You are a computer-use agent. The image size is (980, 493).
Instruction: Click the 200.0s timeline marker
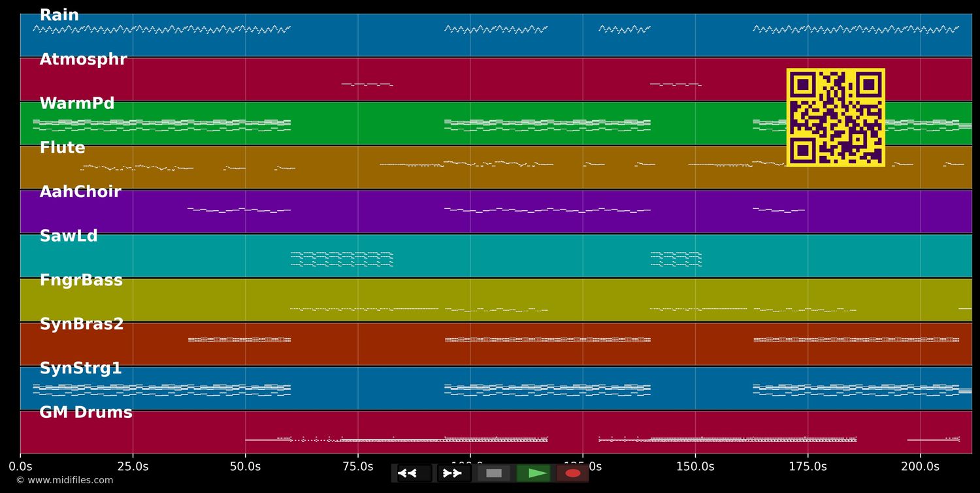[x=921, y=466]
